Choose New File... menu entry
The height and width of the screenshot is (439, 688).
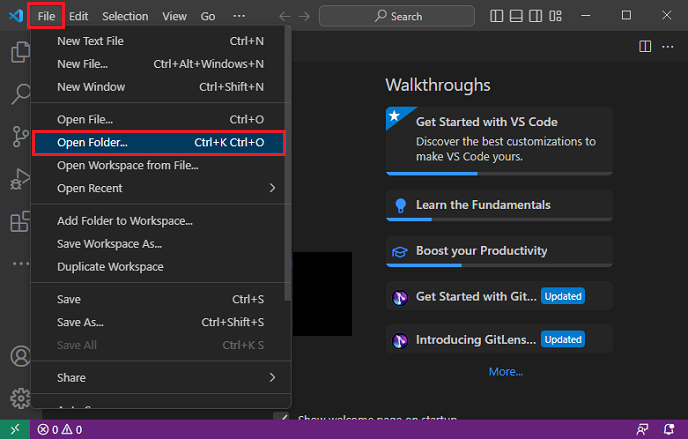click(161, 64)
